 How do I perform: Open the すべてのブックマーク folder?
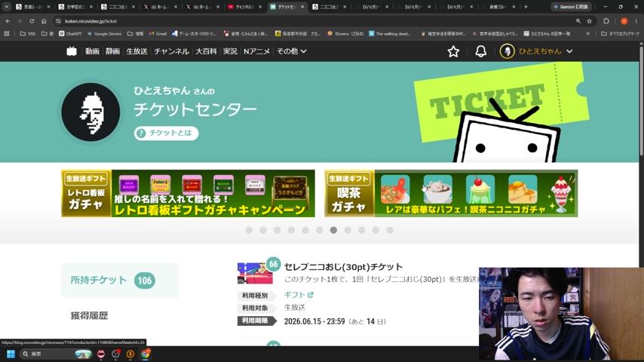coord(620,34)
